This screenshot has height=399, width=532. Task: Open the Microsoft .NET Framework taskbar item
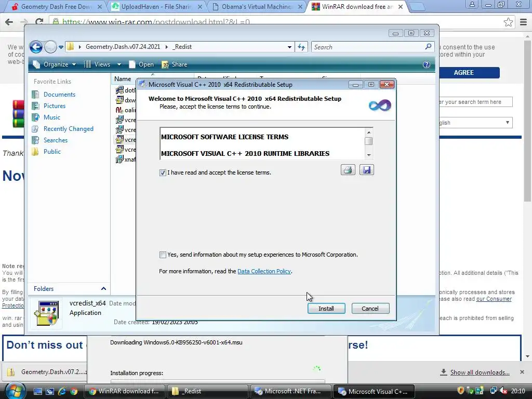coord(291,391)
